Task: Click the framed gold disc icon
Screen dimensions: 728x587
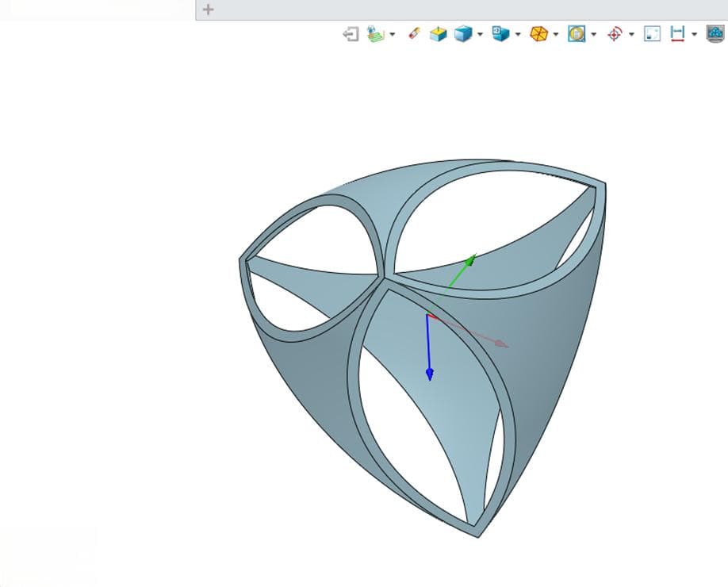Action: point(577,34)
